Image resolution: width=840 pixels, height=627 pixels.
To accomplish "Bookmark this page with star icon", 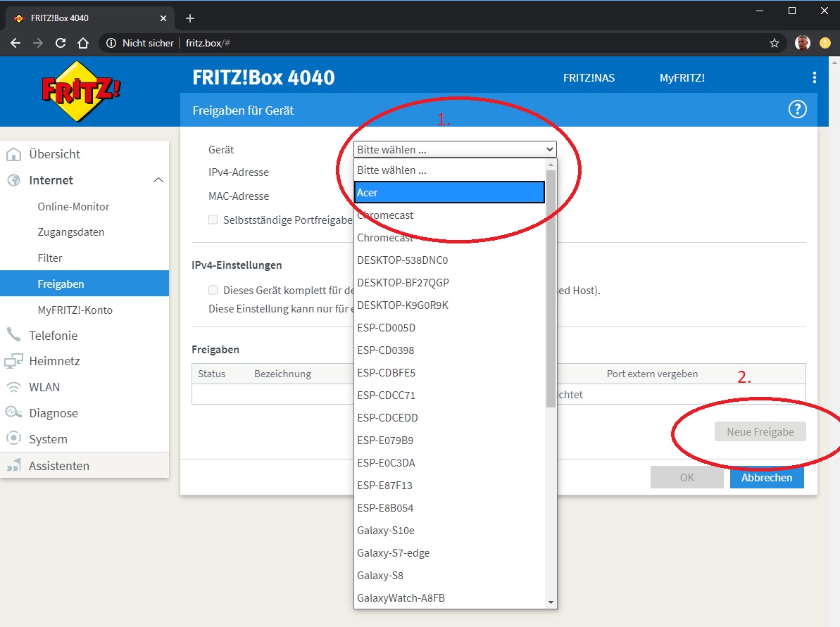I will click(775, 43).
